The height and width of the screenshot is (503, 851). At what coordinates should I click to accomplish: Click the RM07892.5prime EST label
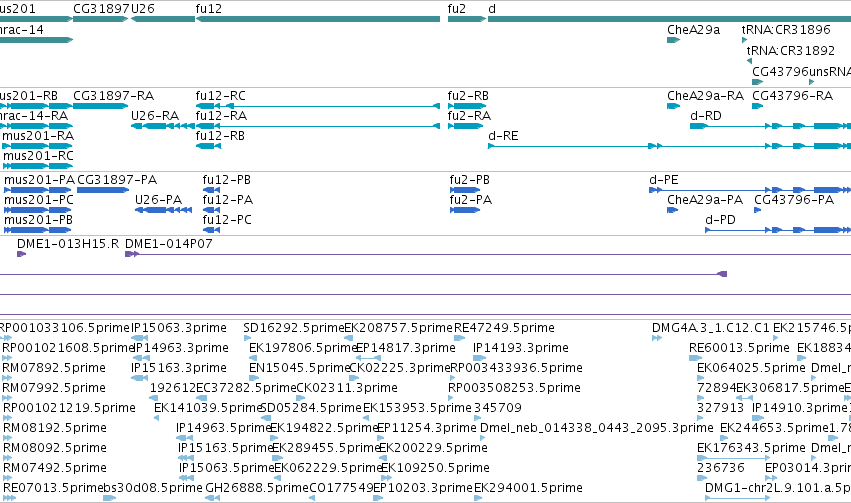click(54, 368)
